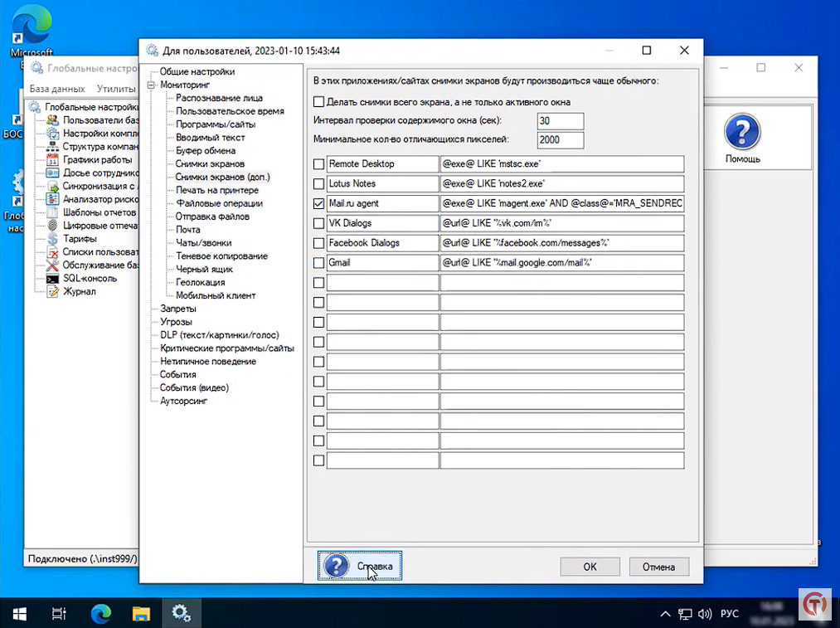840x628 pixels.
Task: Select Буфер обмена tree item
Action: 205,150
